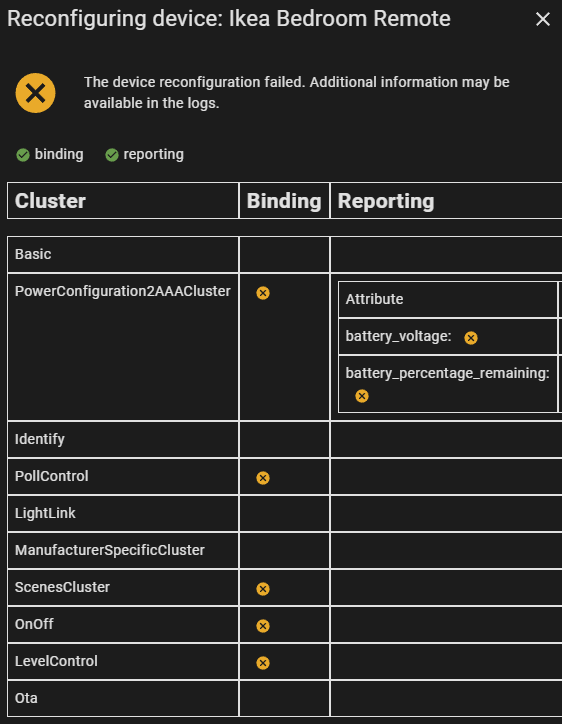The image size is (562, 724).
Task: Click the ScenesCluster binding failed icon
Action: coord(263,589)
